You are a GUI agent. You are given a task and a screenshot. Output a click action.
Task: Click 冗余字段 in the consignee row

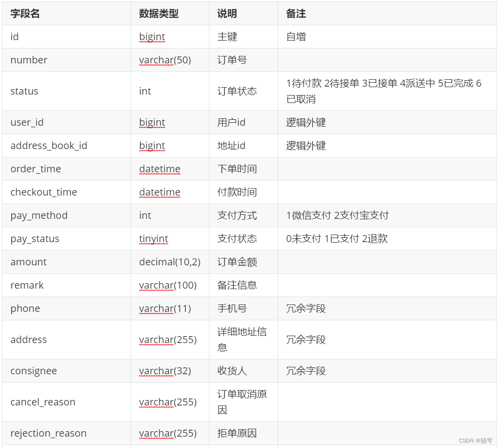click(306, 371)
